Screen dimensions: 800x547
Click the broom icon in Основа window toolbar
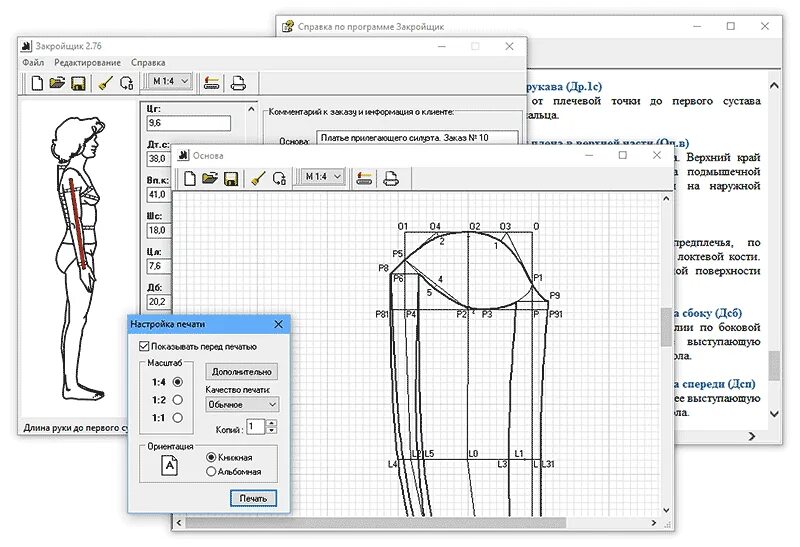coord(259,179)
